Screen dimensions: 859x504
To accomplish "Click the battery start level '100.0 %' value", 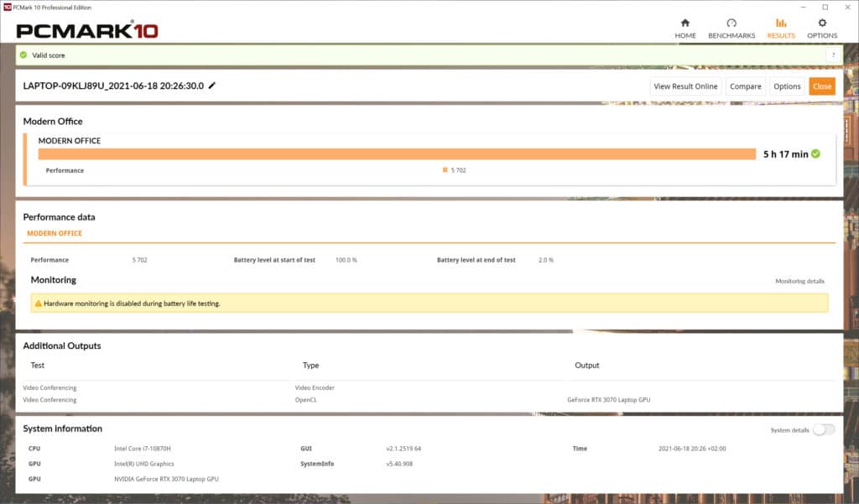I will coord(346,260).
